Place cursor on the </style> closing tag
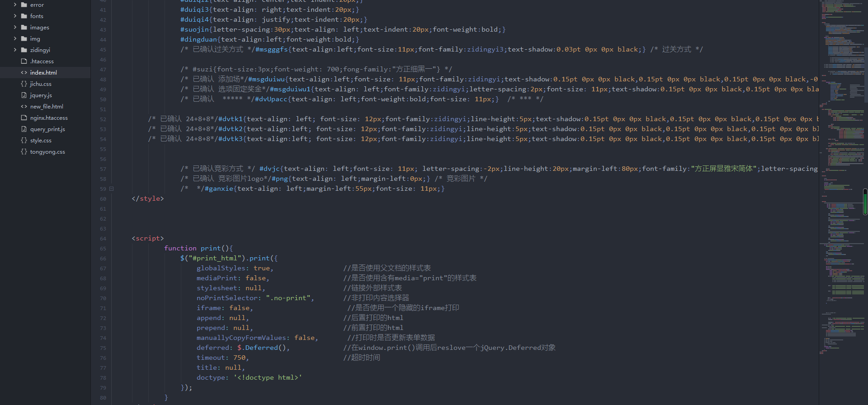The height and width of the screenshot is (405, 868). click(148, 198)
